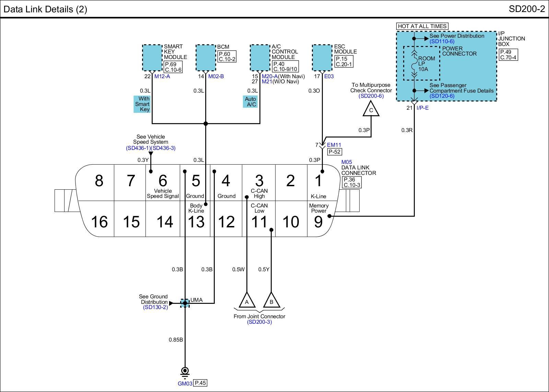Viewport: 549px width, 392px height.
Task: Open the SD110-6 power distribution link
Action: (x=442, y=41)
